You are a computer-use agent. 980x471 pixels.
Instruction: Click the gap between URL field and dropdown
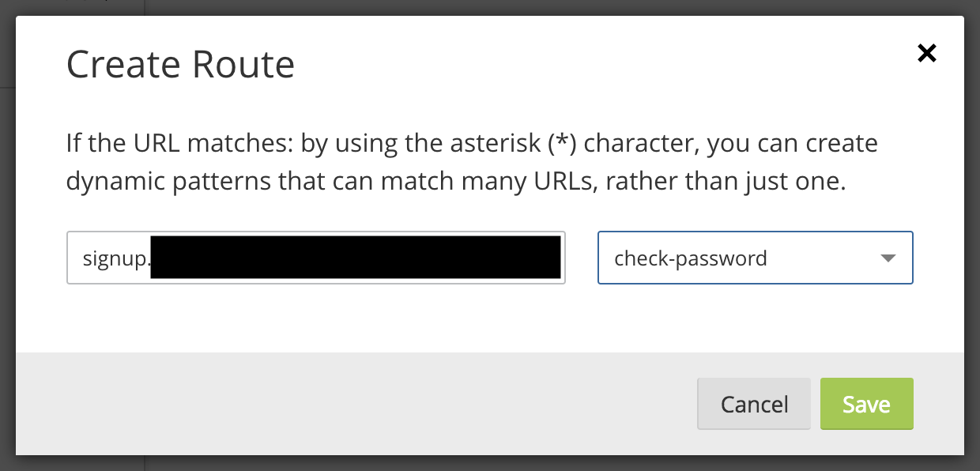pyautogui.click(x=582, y=258)
